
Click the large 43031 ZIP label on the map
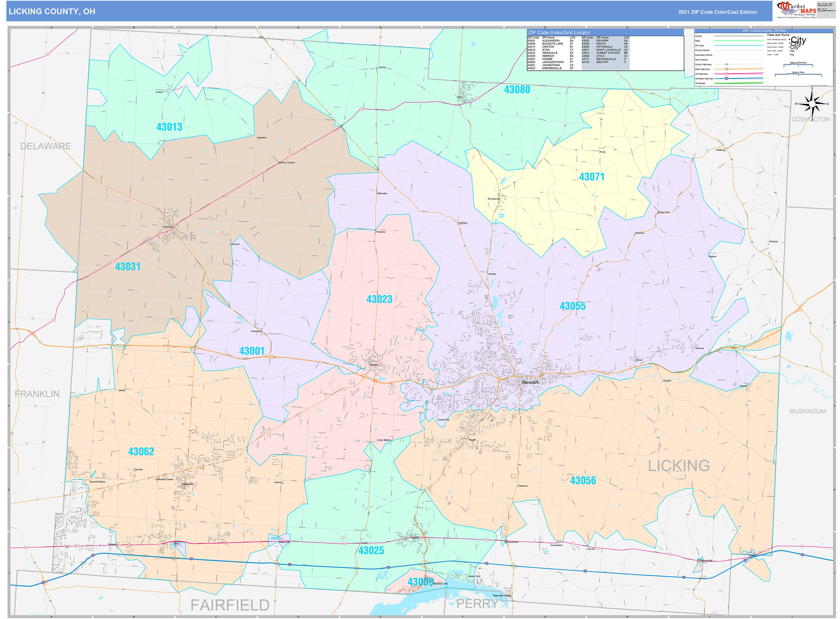pos(128,266)
